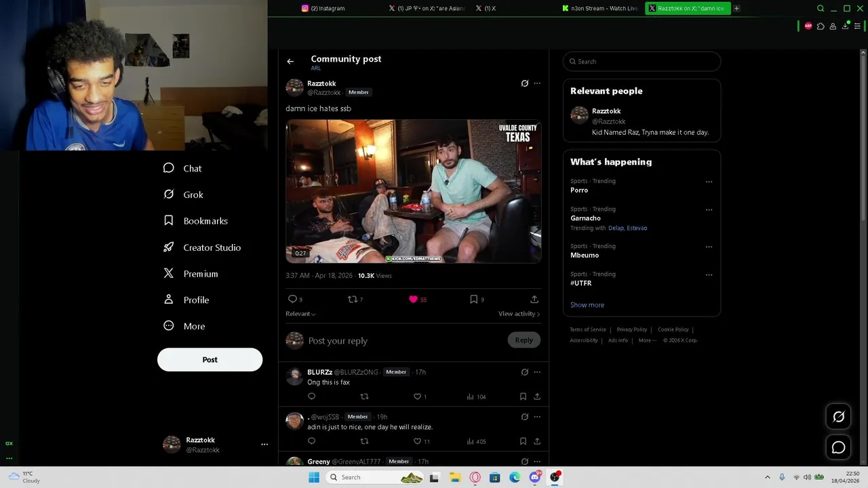The image size is (868, 488).
Task: Click Grok icon on BLURZz reply
Action: [x=524, y=372]
